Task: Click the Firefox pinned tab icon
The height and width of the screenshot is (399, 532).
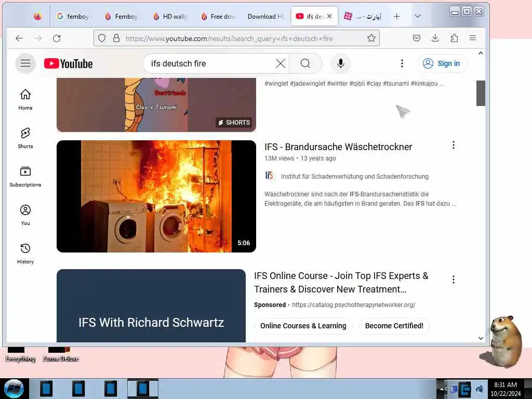Action: [37, 16]
